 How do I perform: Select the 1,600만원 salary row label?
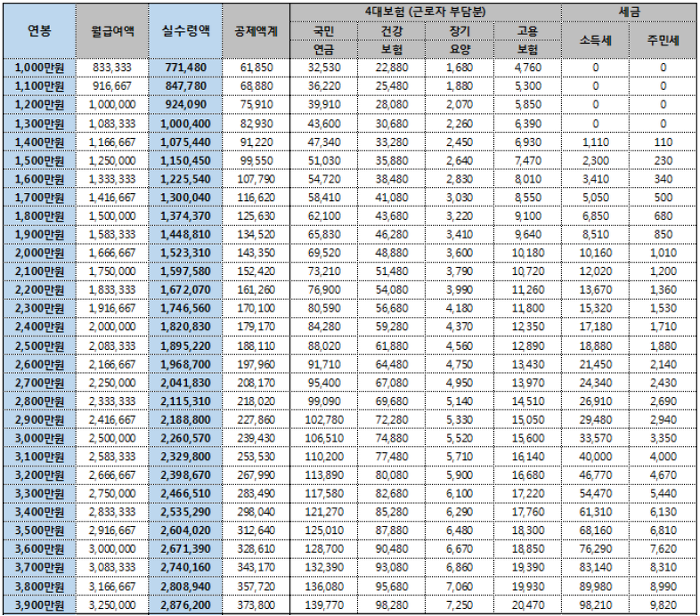(x=40, y=179)
